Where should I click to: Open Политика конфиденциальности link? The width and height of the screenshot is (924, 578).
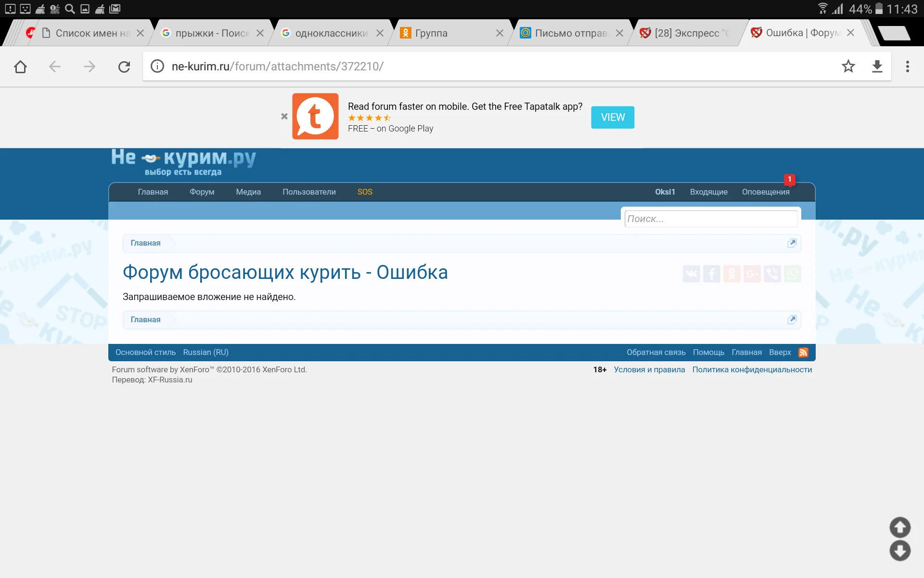pyautogui.click(x=752, y=370)
